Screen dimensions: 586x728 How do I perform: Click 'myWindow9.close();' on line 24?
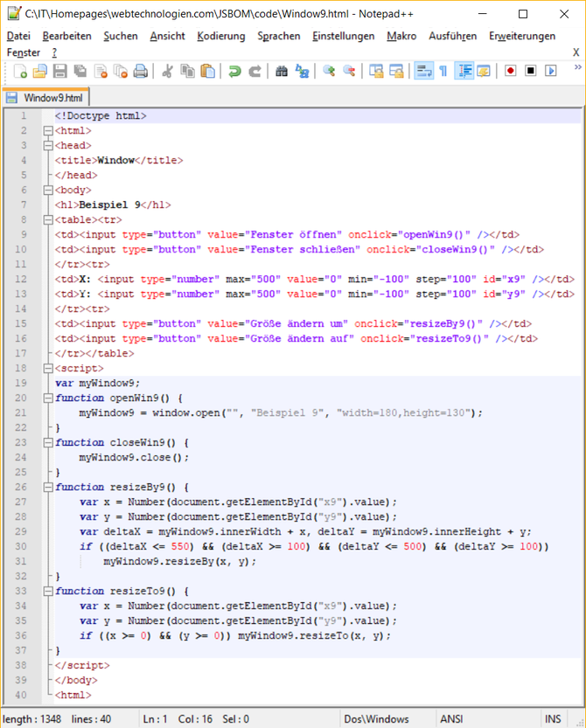click(134, 457)
